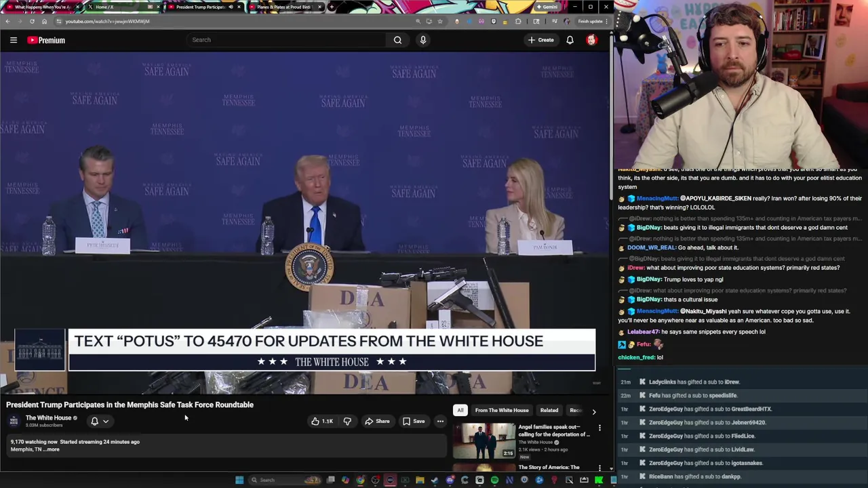Open the Chrome extensions puzzle icon
The width and height of the screenshot is (868, 488).
pos(518,21)
